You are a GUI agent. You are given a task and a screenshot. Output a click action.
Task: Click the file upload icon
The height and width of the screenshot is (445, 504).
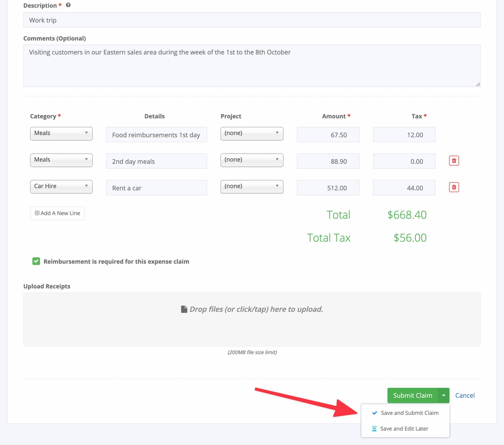pos(184,309)
